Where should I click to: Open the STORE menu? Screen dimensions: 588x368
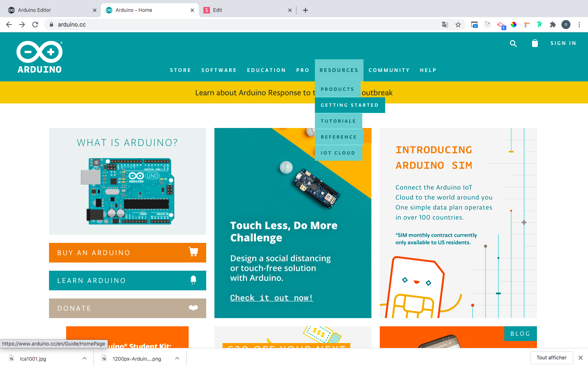coord(180,70)
